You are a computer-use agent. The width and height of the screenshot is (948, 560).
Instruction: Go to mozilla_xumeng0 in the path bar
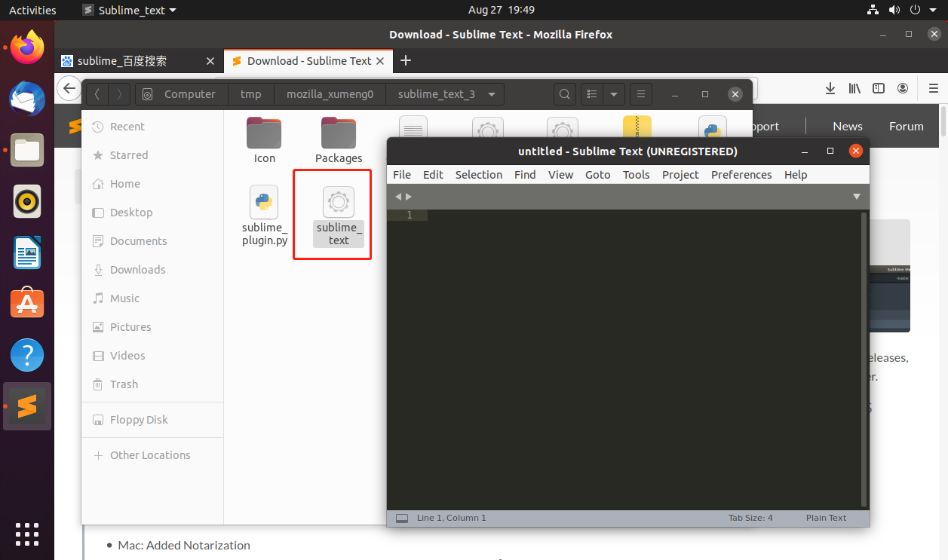coord(330,94)
